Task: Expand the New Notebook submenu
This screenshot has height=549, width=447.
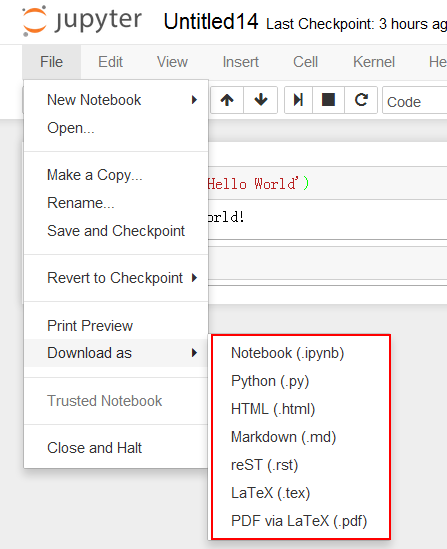Action: coord(116,100)
